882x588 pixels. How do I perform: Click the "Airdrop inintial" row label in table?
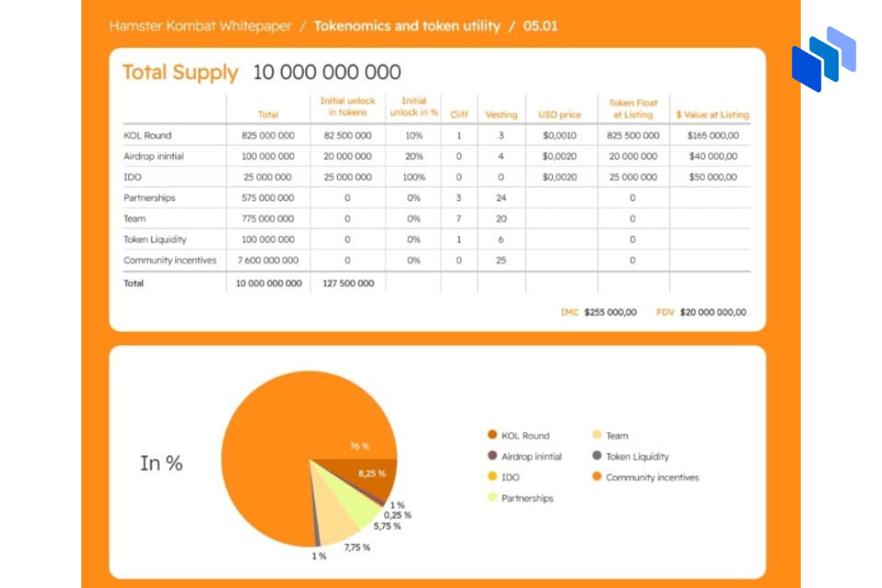(x=153, y=156)
